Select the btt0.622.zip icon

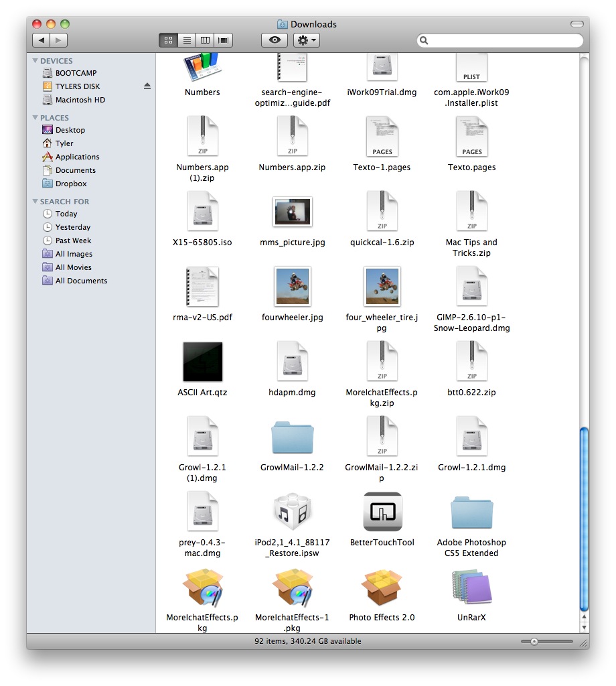pos(472,362)
